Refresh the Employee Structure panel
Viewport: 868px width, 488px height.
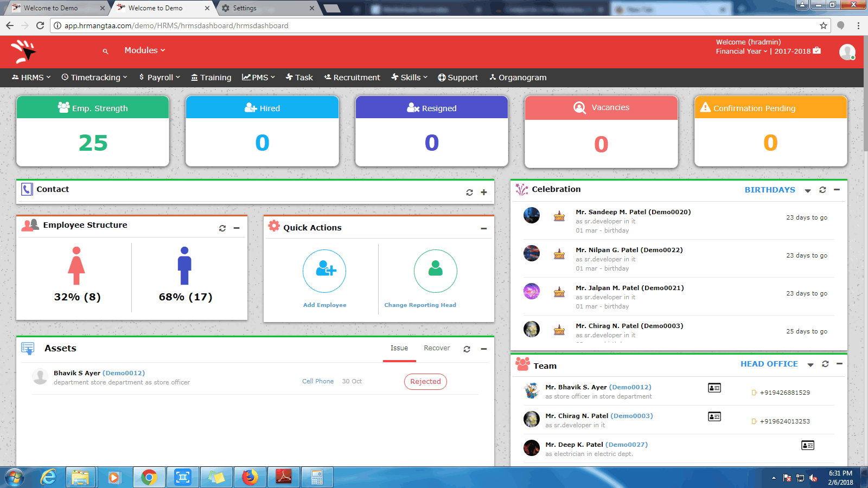coord(222,228)
